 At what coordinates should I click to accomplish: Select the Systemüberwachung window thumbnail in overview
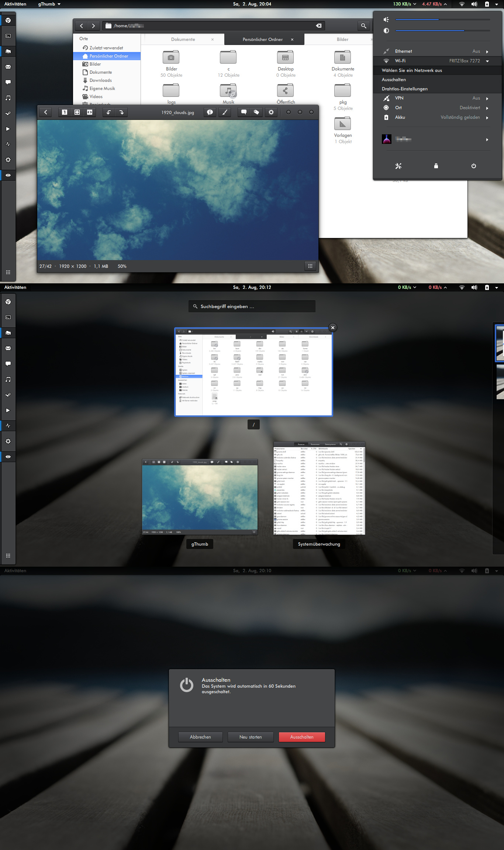319,488
